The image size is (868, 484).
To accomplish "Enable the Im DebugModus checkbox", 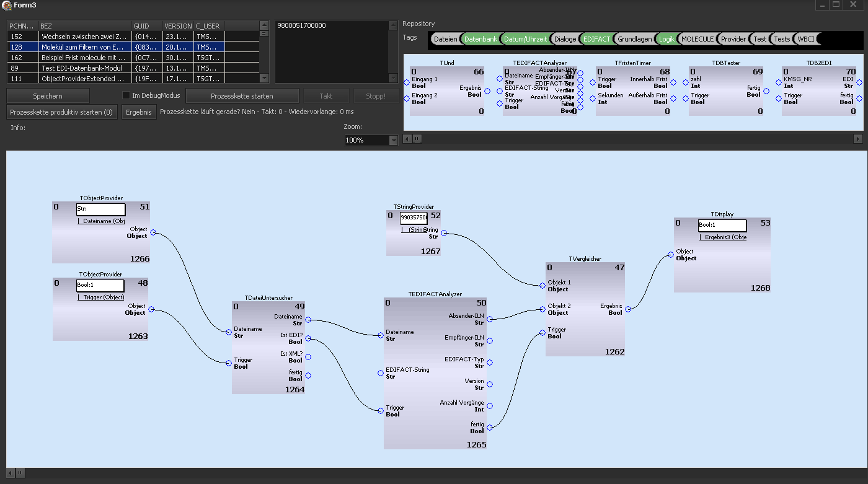I will pyautogui.click(x=126, y=95).
